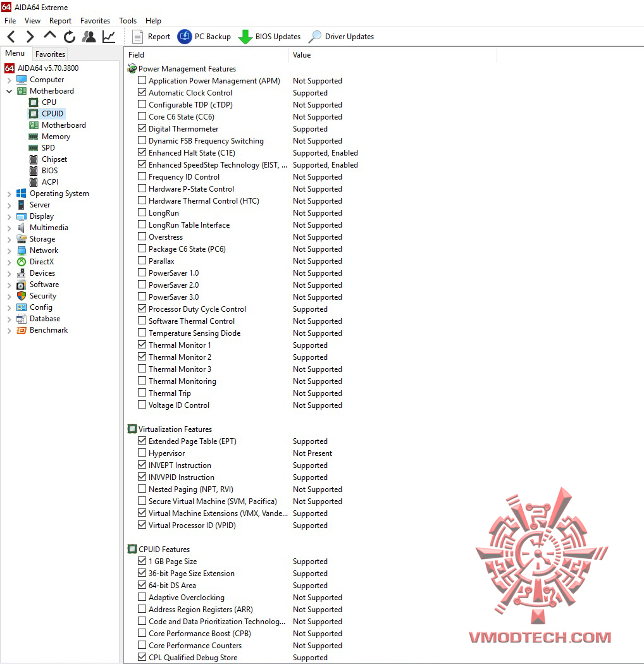Expand the Storage tree node
Viewport: 644px width, 664px height.
(9, 240)
